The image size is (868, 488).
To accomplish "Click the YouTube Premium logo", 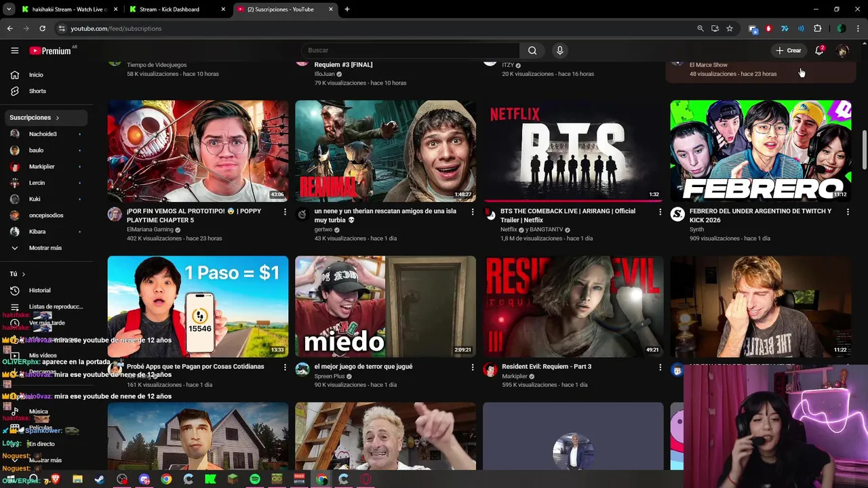I will 51,51.
